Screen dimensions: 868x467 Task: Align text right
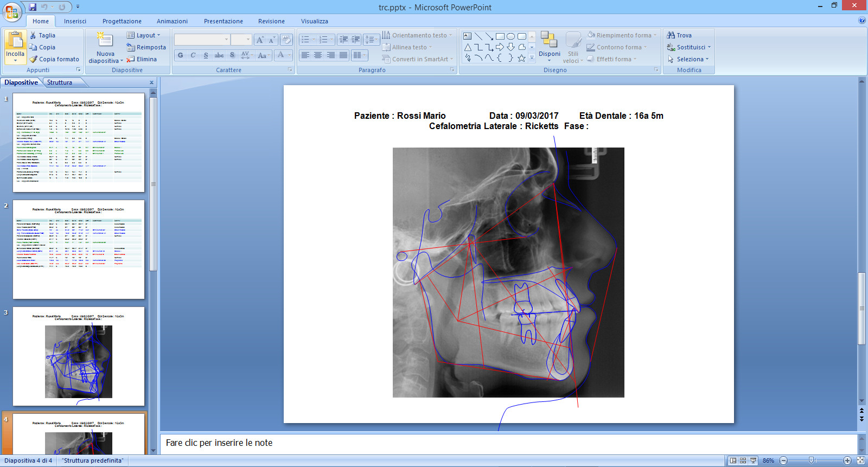pos(331,55)
